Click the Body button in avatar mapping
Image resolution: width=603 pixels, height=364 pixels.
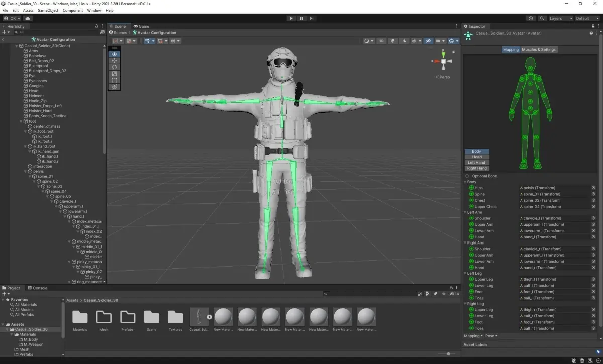[x=476, y=151]
